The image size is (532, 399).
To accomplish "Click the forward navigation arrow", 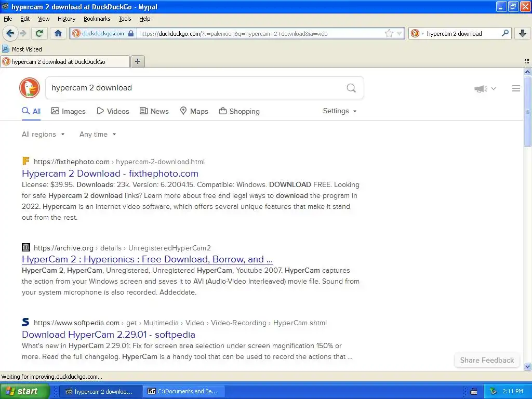I will (x=23, y=33).
